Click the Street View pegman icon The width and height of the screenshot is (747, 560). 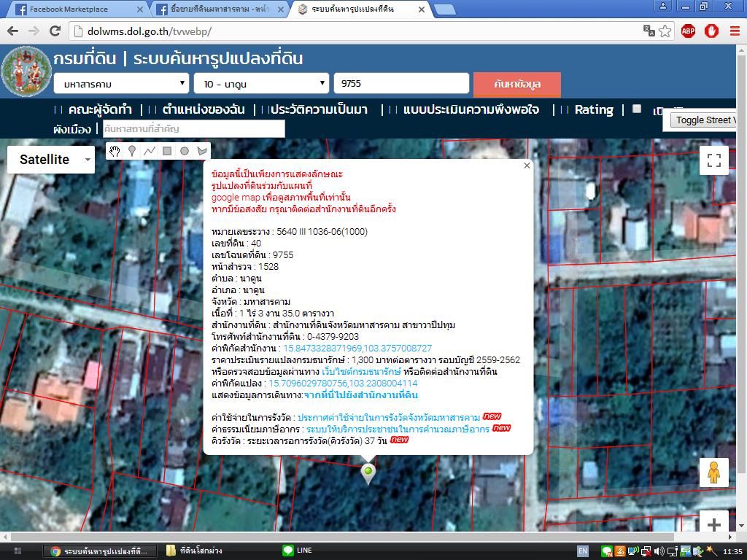[713, 472]
